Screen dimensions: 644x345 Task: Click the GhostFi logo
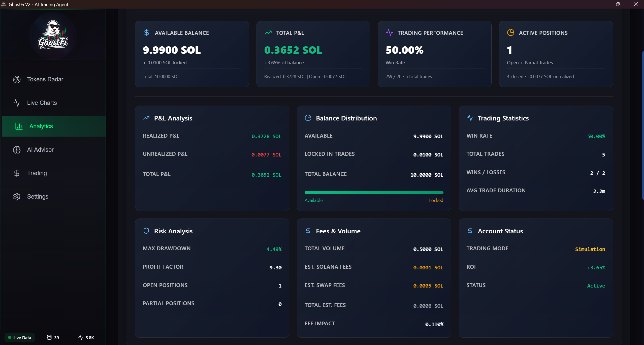pos(52,35)
